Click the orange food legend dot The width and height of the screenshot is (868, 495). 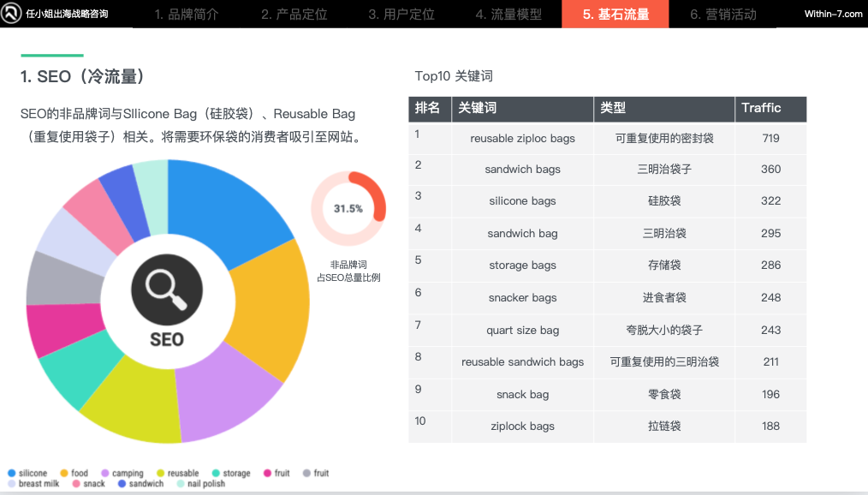pyautogui.click(x=63, y=474)
